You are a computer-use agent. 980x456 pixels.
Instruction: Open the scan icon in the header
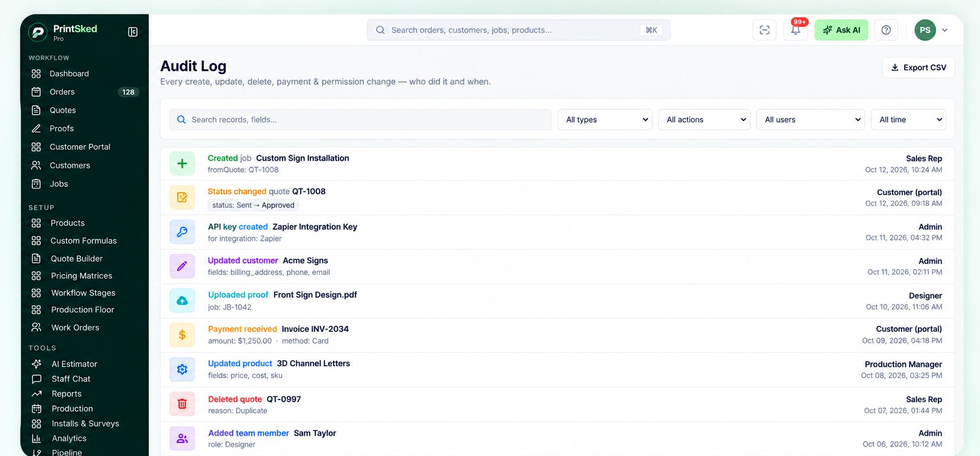764,30
